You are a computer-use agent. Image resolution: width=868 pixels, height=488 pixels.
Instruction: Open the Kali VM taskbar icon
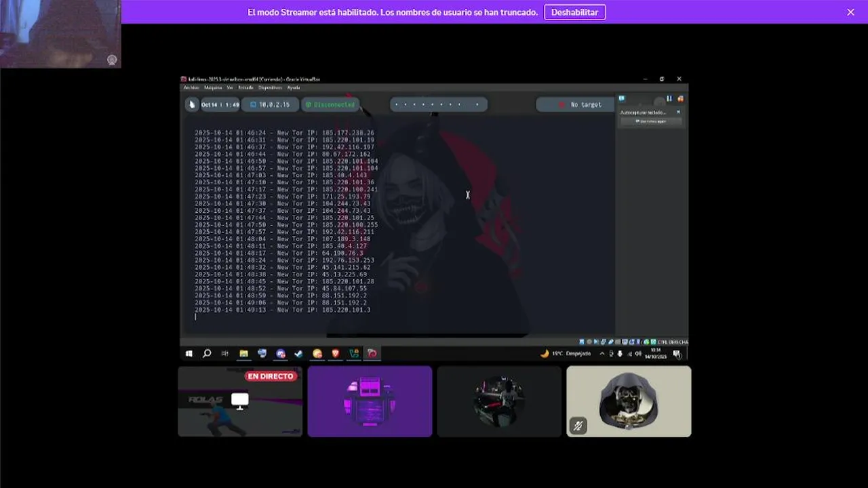click(x=372, y=354)
